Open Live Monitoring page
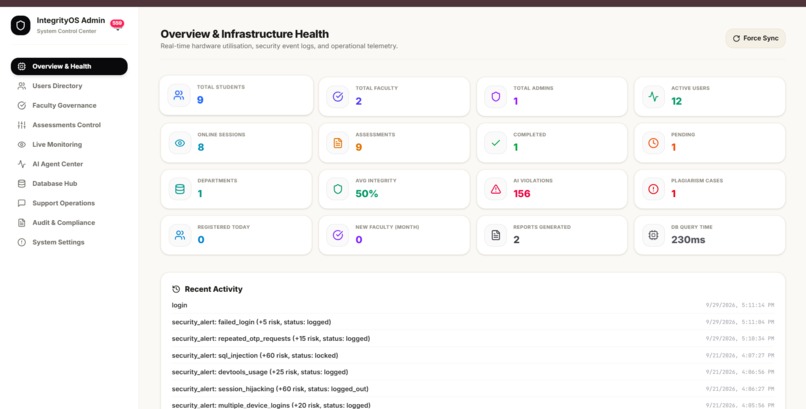 pyautogui.click(x=69, y=144)
